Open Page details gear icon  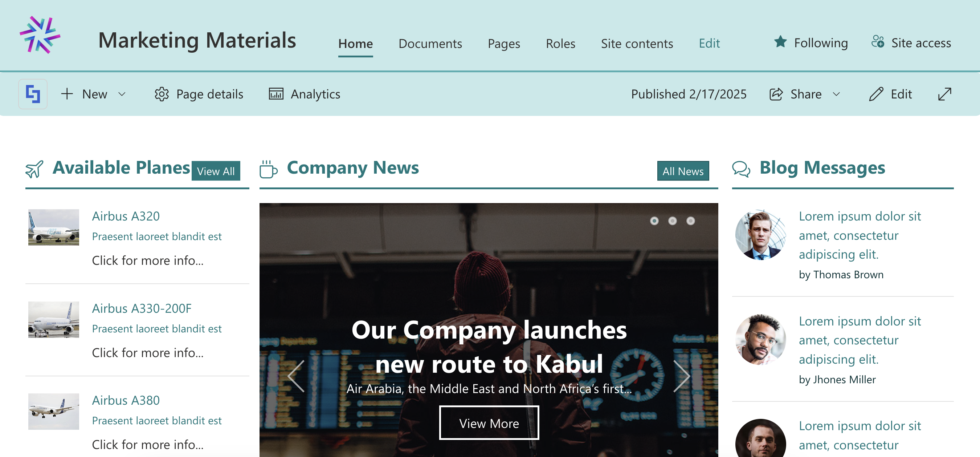coord(162,94)
